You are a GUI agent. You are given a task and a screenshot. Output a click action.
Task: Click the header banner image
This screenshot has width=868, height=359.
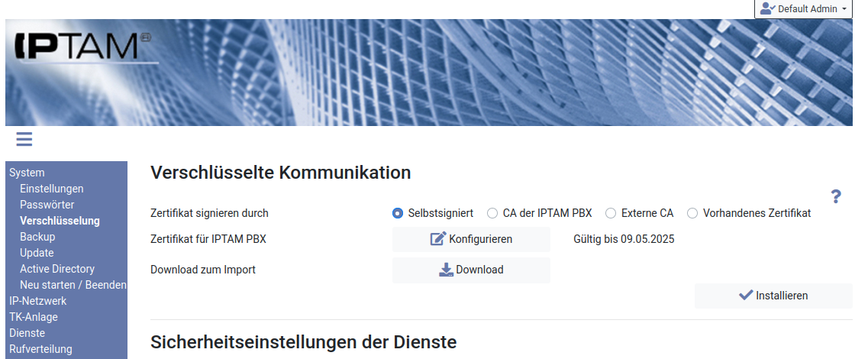click(x=504, y=73)
